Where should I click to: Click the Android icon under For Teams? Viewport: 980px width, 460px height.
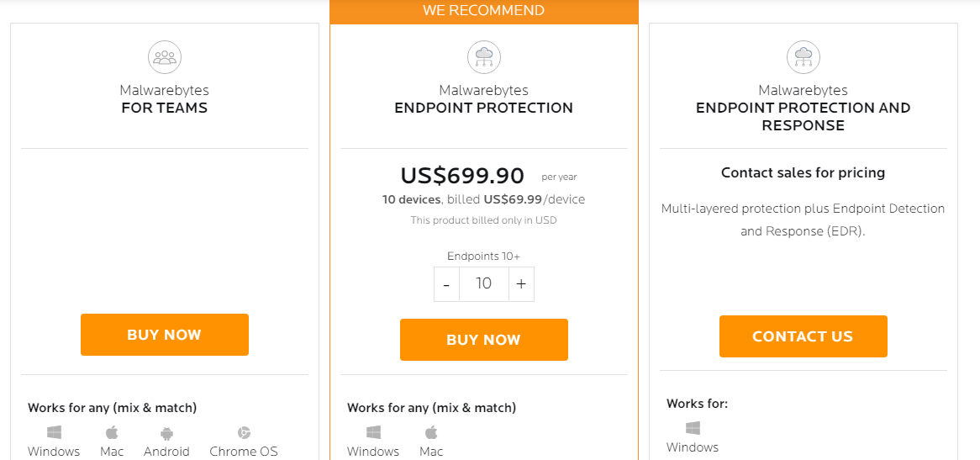coord(166,432)
